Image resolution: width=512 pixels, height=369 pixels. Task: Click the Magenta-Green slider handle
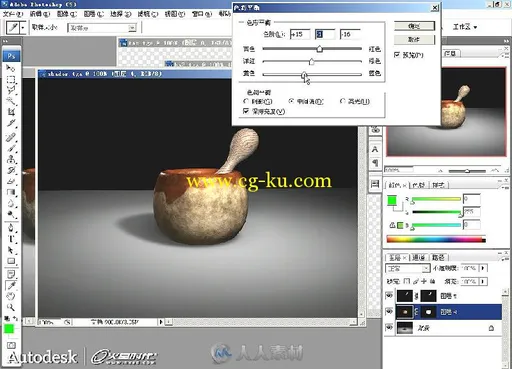[311, 62]
